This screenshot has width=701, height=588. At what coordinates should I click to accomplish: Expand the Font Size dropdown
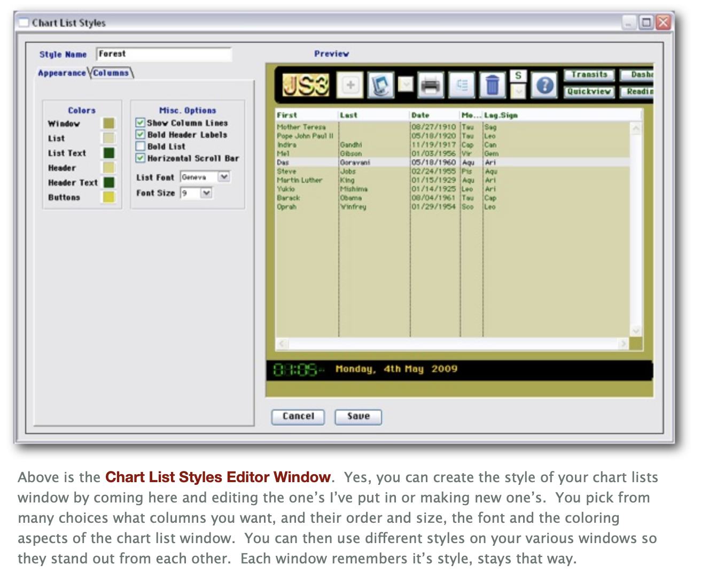[206, 193]
